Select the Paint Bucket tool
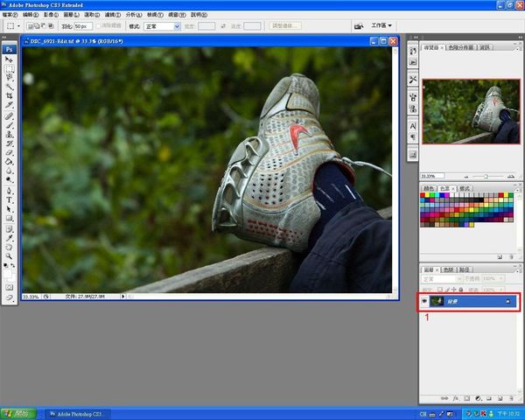 [x=9, y=161]
